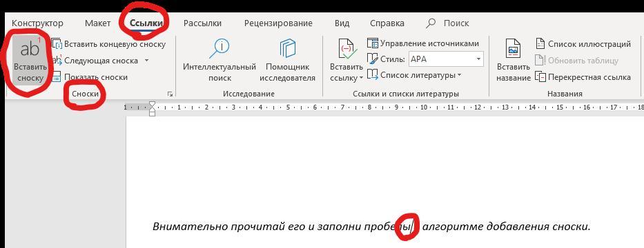Switch to the Вид tab

click(342, 23)
